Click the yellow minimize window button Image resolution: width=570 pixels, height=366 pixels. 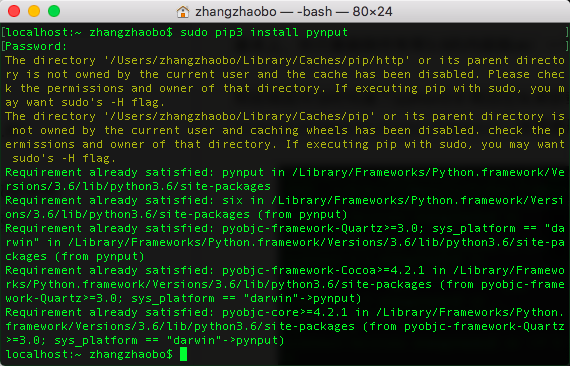tap(34, 11)
